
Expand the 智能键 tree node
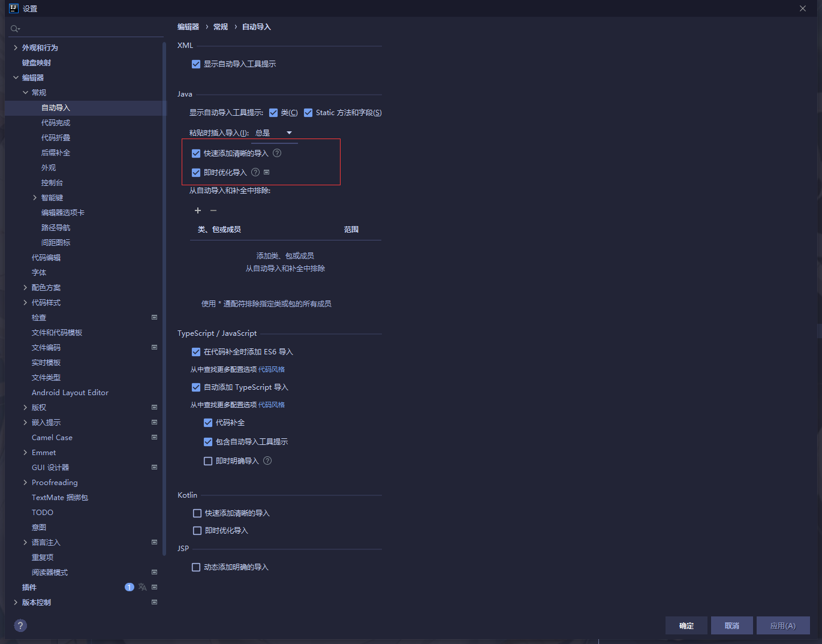click(x=35, y=198)
